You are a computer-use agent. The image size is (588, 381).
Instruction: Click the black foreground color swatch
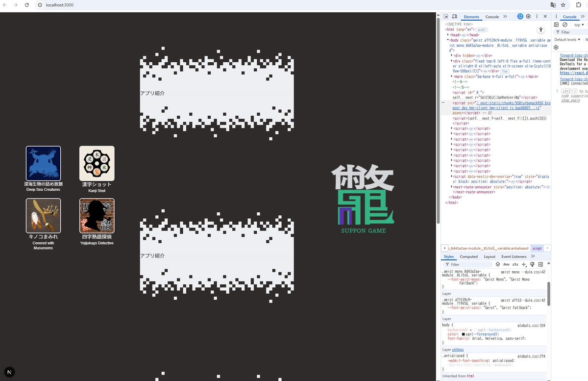pos(463,334)
